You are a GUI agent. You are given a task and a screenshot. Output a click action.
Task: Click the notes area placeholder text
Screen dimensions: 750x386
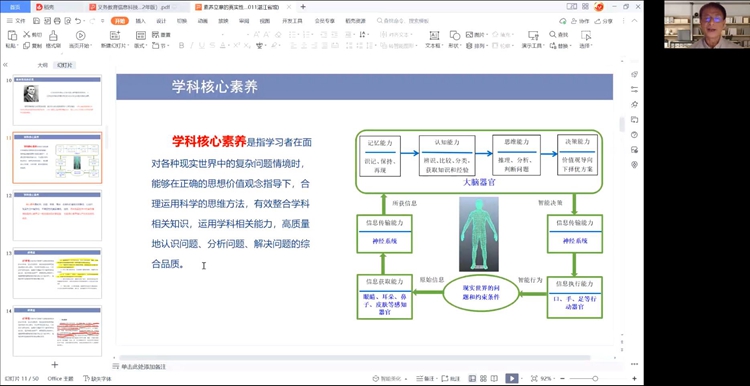143,367
